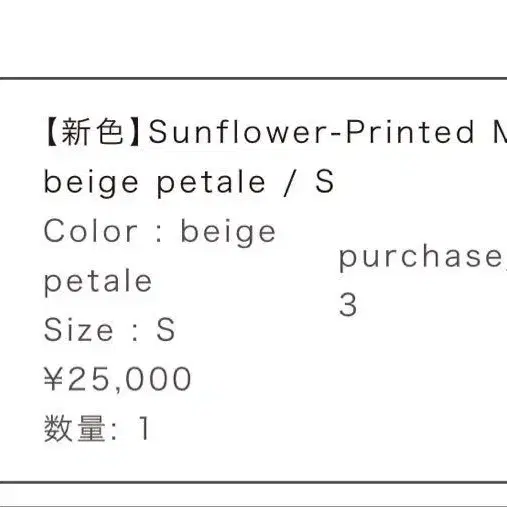Click 'petale' in the variant line
The height and width of the screenshot is (507, 507).
coord(211,183)
